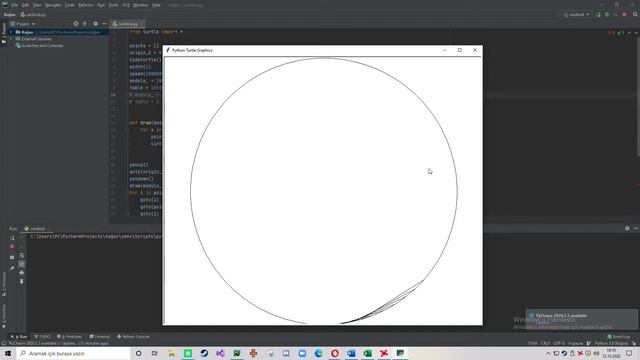Screen dimensions: 640x360
Task: Open Search Everywhere magnifier icon
Action: click(x=636, y=15)
